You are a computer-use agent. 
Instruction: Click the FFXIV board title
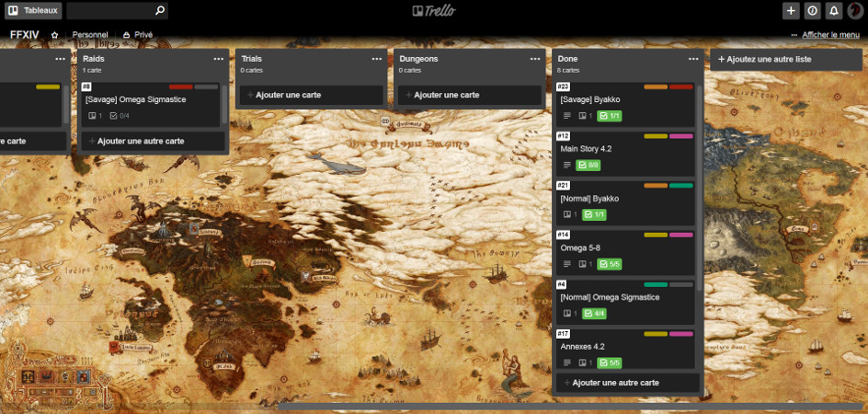[24, 35]
